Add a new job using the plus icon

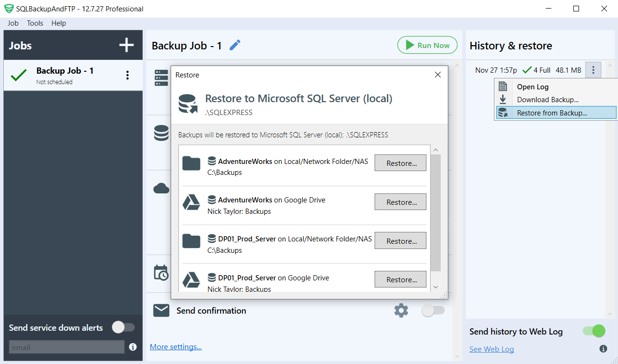click(x=126, y=45)
